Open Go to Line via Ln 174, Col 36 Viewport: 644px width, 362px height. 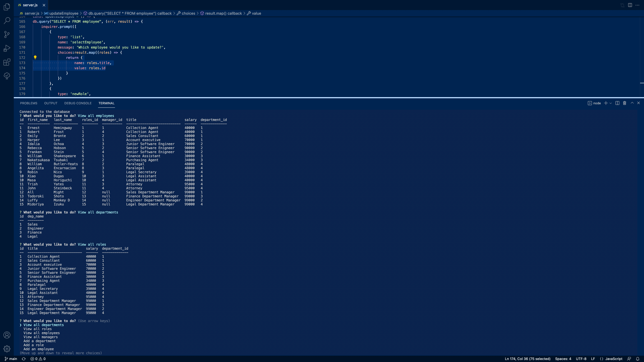(528, 359)
